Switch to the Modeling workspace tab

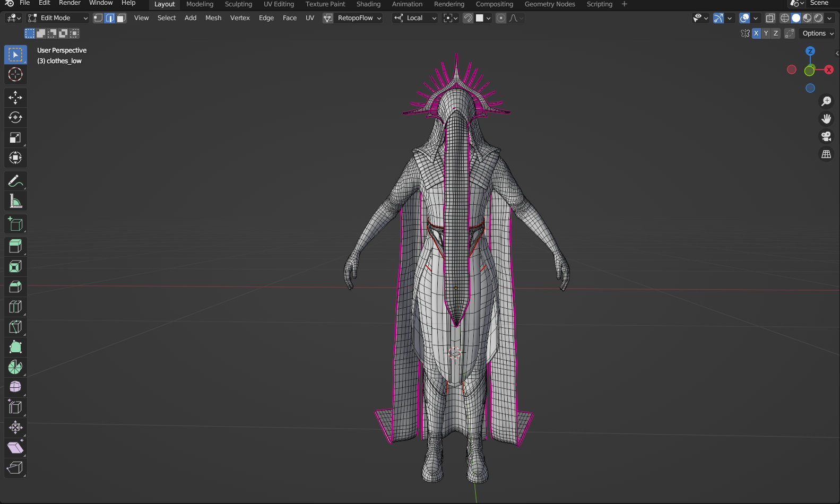(200, 4)
